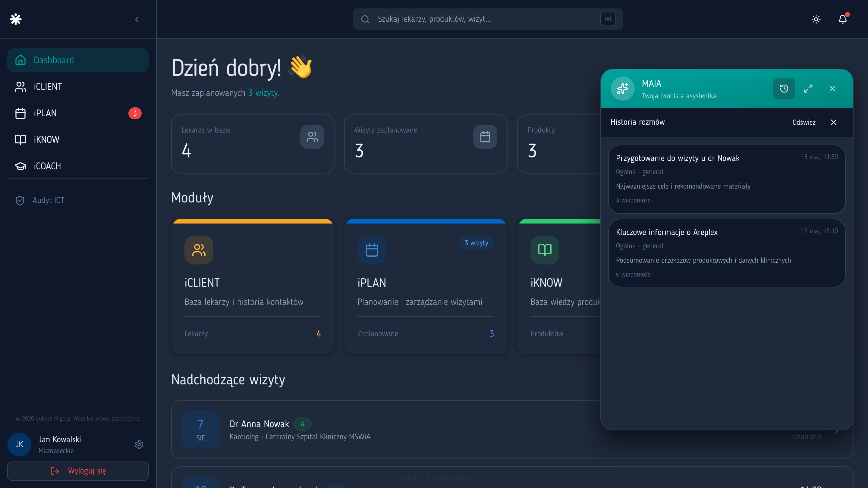This screenshot has height=488, width=868.
Task: Close the Historia rozmów section
Action: (x=833, y=122)
